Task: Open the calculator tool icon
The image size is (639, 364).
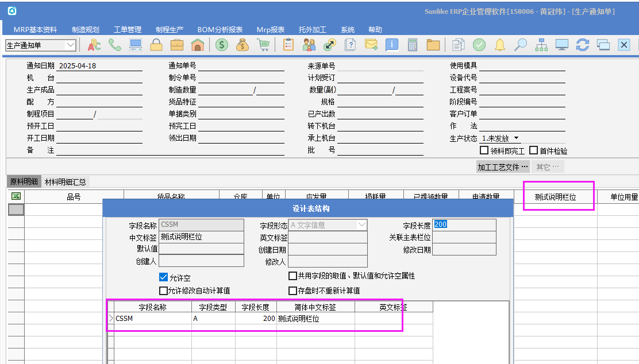Action: tap(412, 45)
